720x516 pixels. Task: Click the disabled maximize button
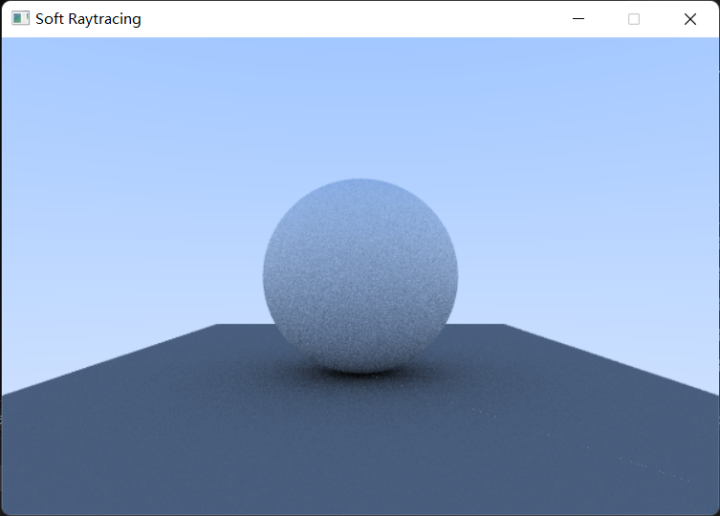click(x=634, y=19)
